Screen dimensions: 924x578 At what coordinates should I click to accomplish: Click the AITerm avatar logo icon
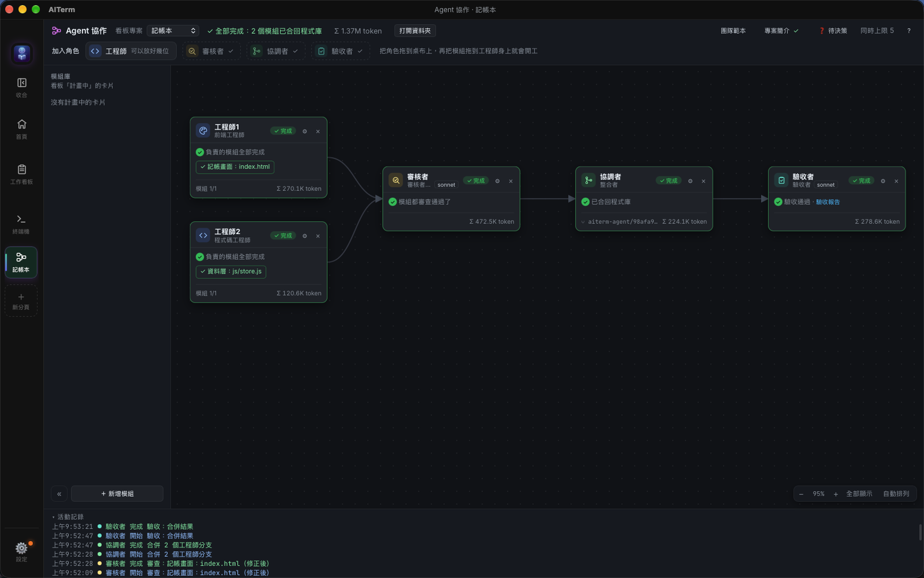[22, 53]
